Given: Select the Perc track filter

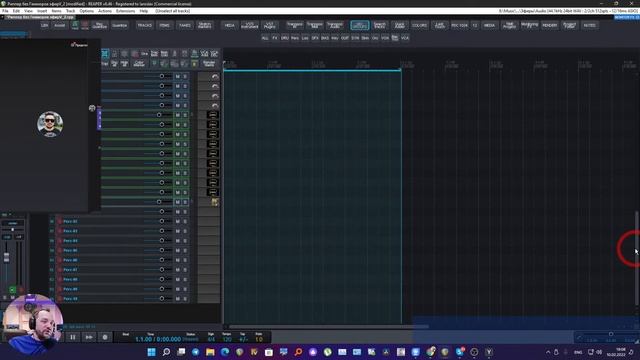Looking at the screenshot, I should click(295, 38).
